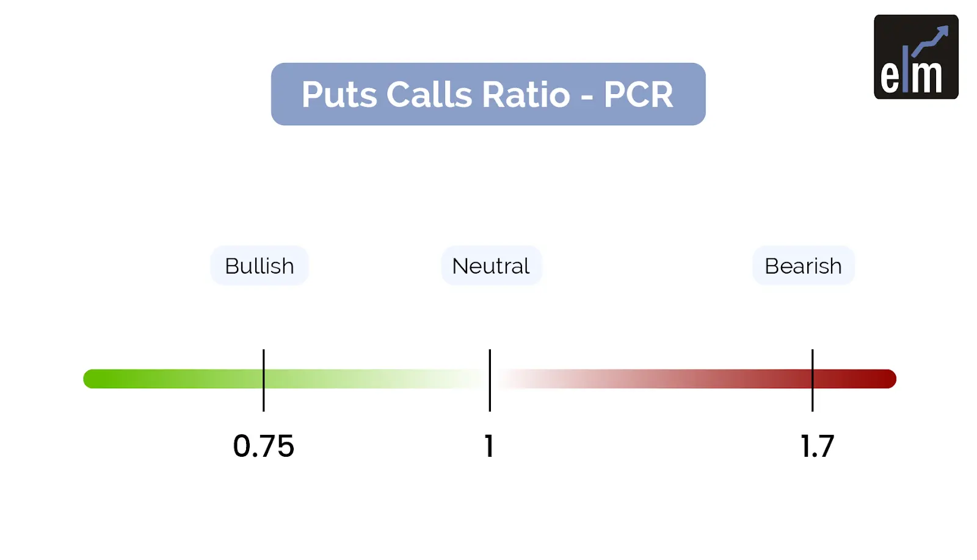Select the 0.75 value text

[x=263, y=446]
